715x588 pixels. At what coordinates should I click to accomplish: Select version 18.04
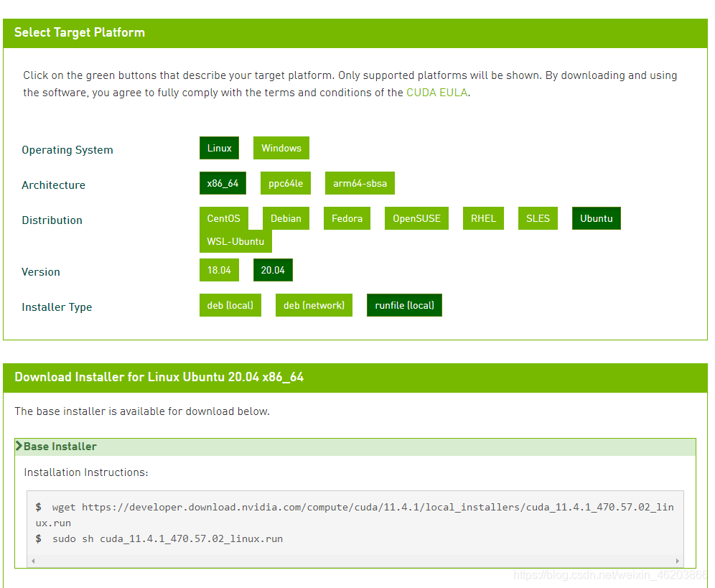pos(219,270)
